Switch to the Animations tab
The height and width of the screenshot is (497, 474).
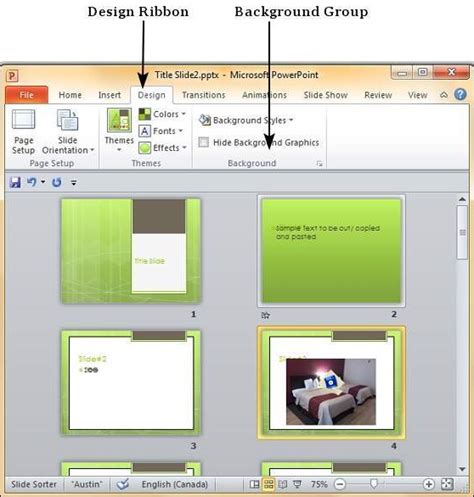264,95
